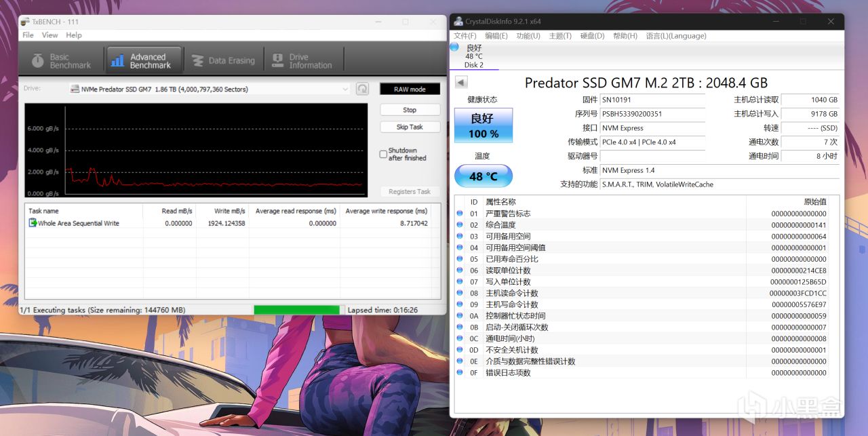Click the 属性名称 column header
This screenshot has width=868, height=436.
tap(614, 201)
